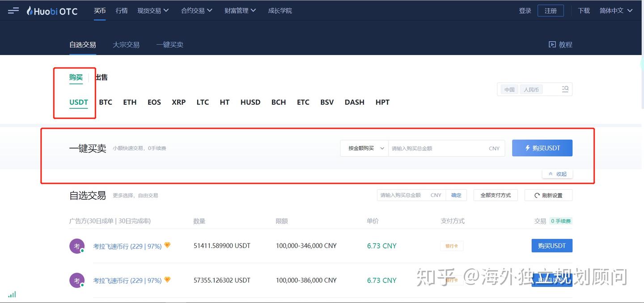This screenshot has height=303, width=644.
Task: Select the 人民币 currency filter
Action: click(x=531, y=89)
